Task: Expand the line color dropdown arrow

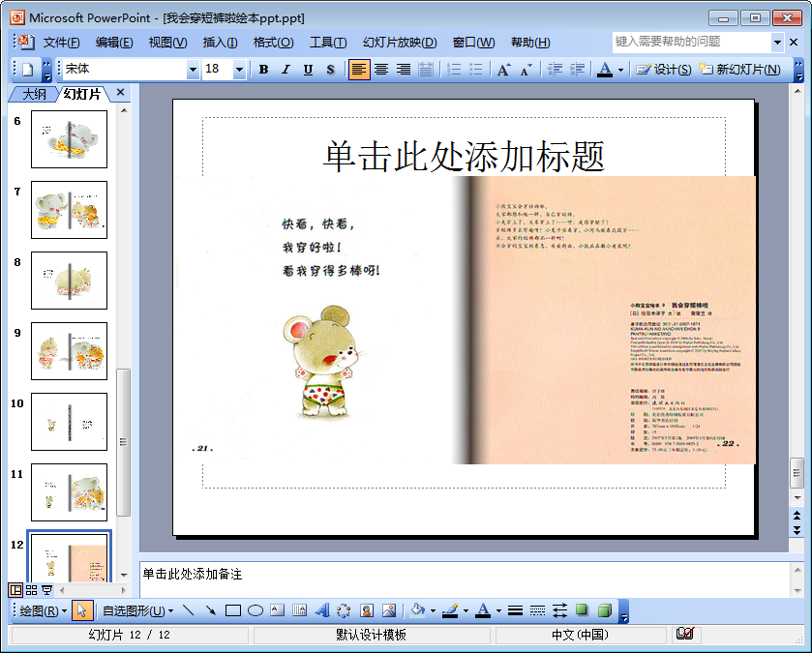Action: [x=466, y=610]
